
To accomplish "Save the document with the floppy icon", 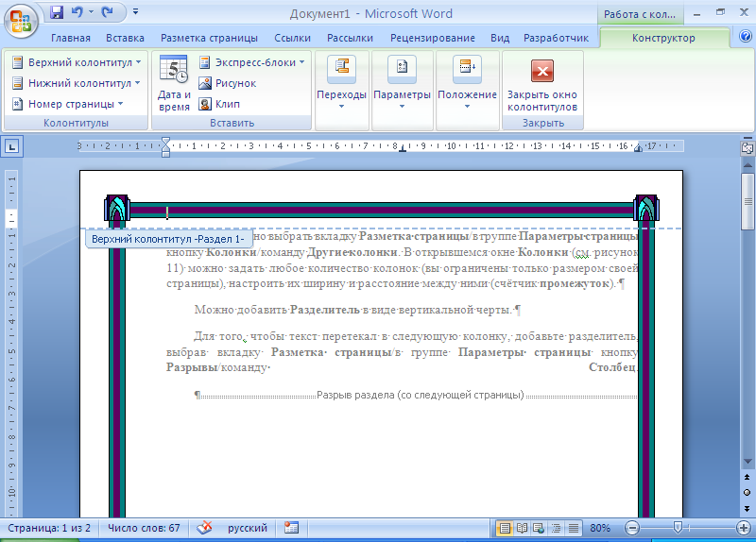I will click(57, 12).
